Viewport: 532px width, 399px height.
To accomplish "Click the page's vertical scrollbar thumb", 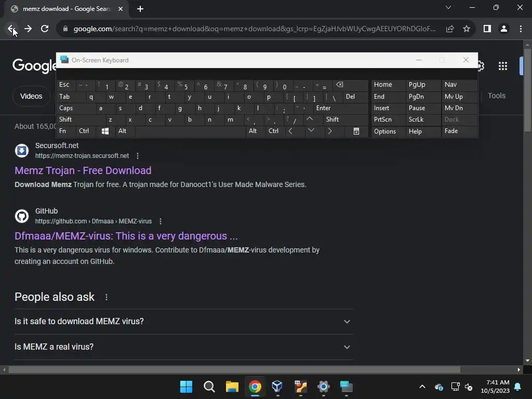I will [x=527, y=90].
